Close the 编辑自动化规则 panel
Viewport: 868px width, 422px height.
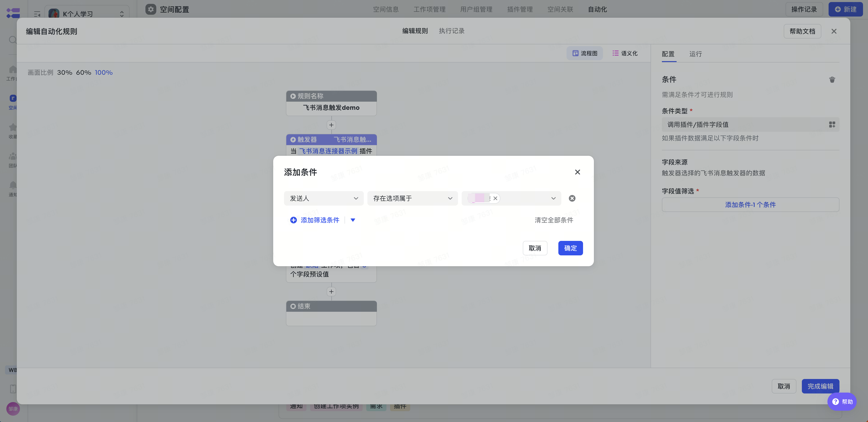(x=834, y=31)
